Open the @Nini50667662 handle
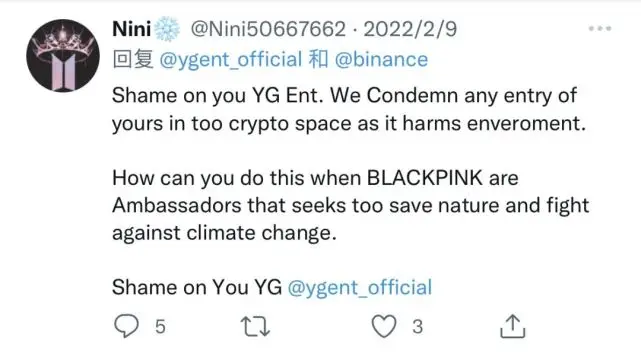Viewport: 641px width, 360px height. (x=268, y=29)
